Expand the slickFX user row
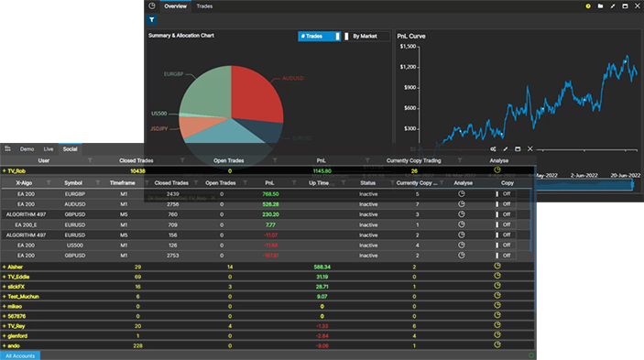Screen dimensions: 644x360 [x=4, y=287]
